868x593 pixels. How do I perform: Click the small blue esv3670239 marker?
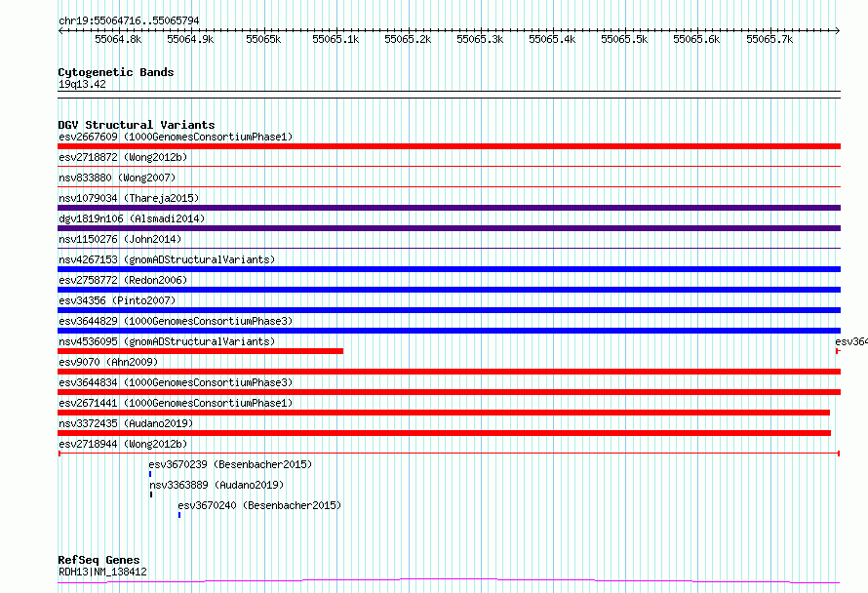[x=150, y=474]
